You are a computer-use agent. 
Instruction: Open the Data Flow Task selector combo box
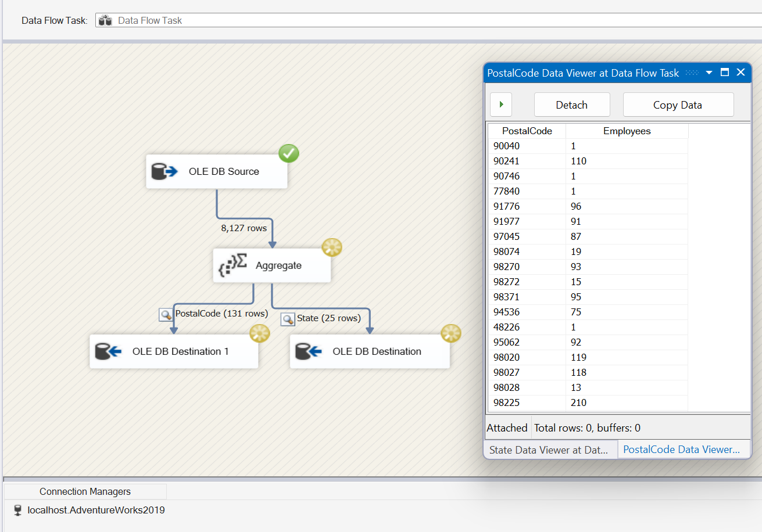(428, 20)
